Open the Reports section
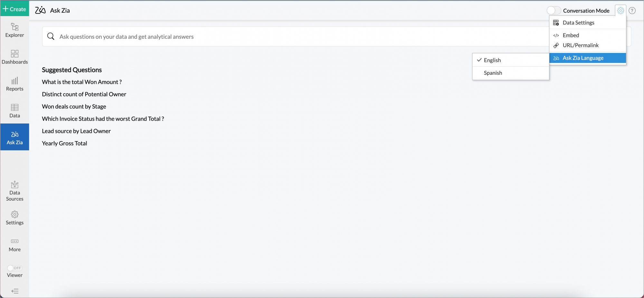The width and height of the screenshot is (644, 298). 14,84
